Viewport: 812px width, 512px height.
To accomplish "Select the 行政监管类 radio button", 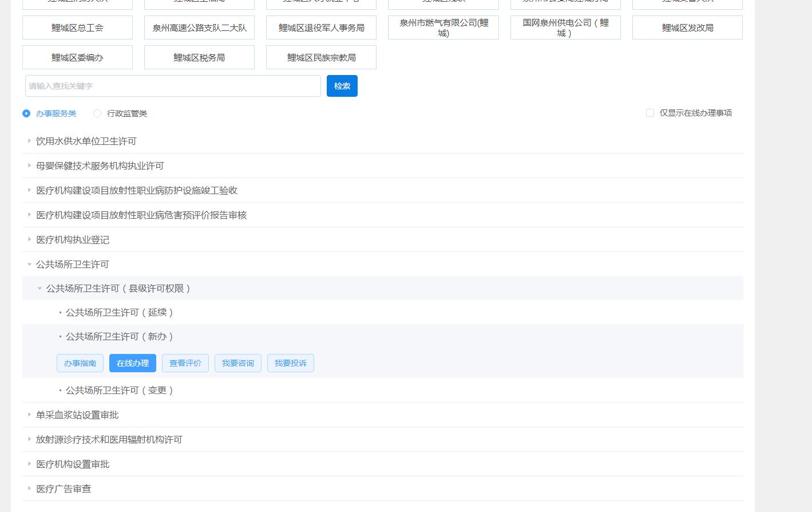I will 97,113.
